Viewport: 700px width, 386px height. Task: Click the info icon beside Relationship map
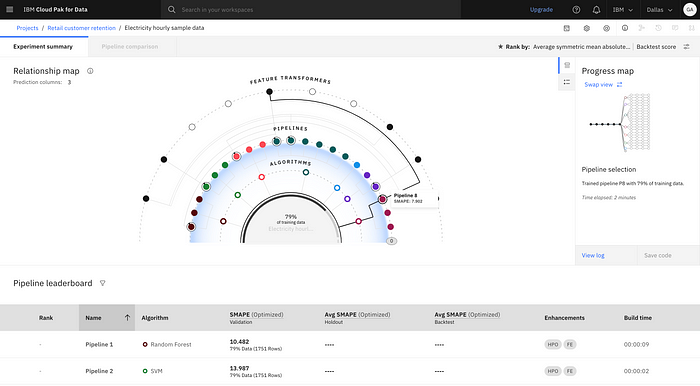90,71
